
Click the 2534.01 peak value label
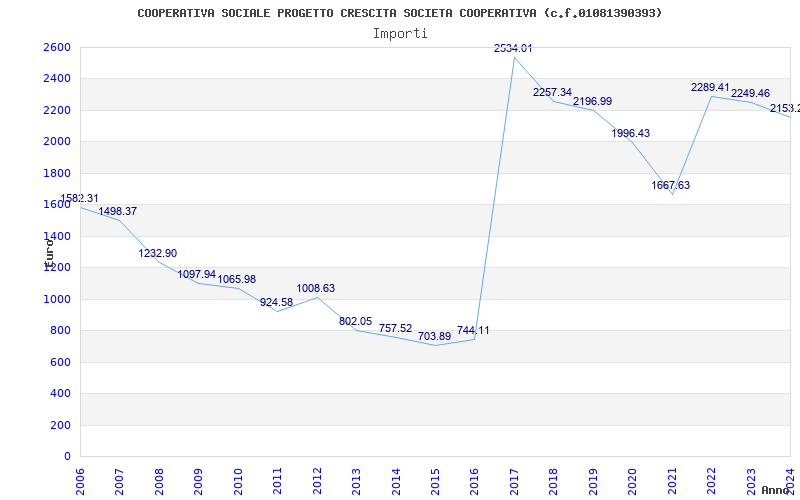(513, 48)
